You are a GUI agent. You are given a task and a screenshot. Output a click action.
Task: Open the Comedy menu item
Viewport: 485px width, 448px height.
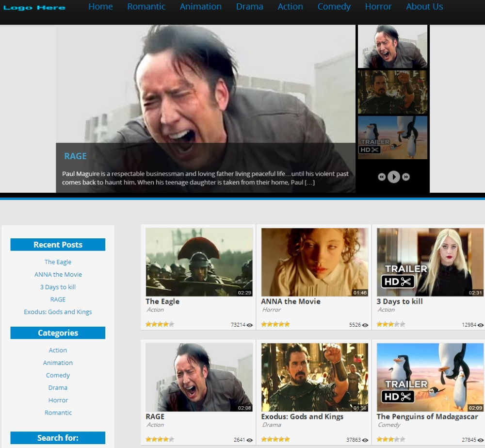pyautogui.click(x=334, y=6)
